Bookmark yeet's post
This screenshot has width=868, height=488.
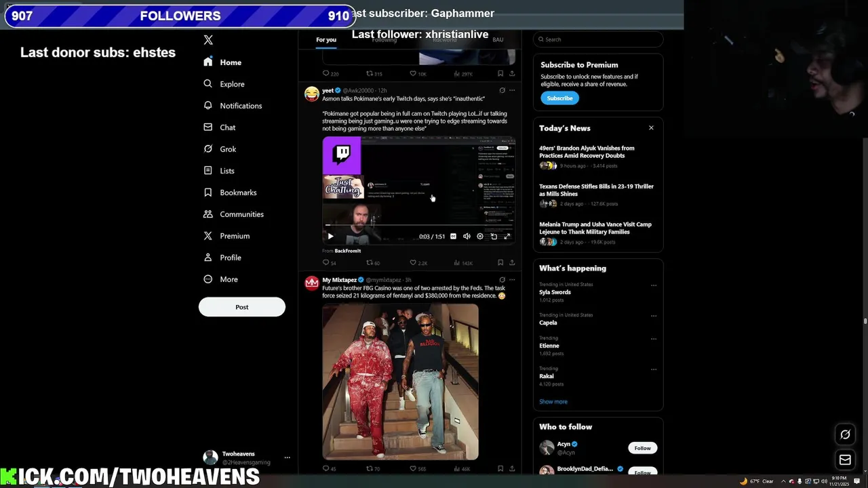(500, 263)
